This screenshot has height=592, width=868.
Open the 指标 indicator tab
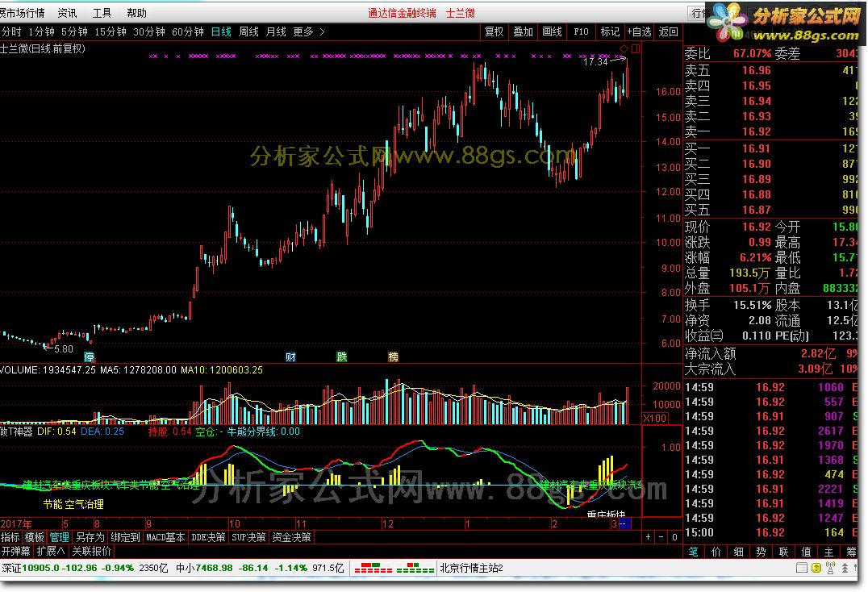point(10,537)
